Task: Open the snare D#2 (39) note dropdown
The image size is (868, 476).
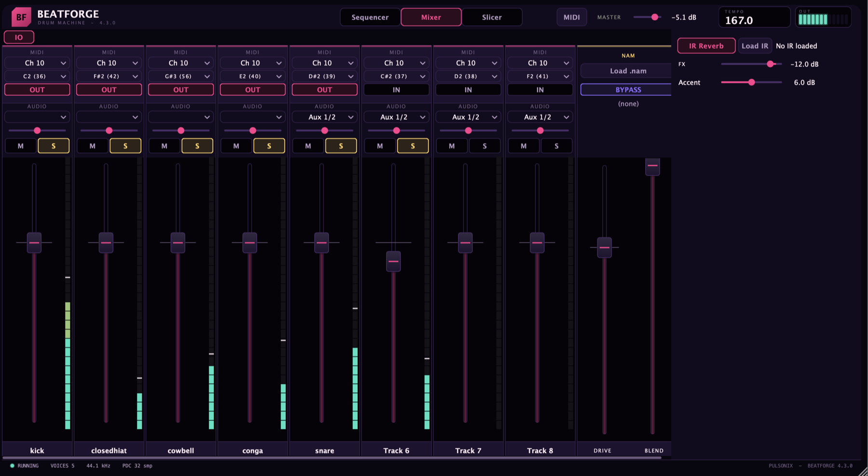Action: point(325,76)
